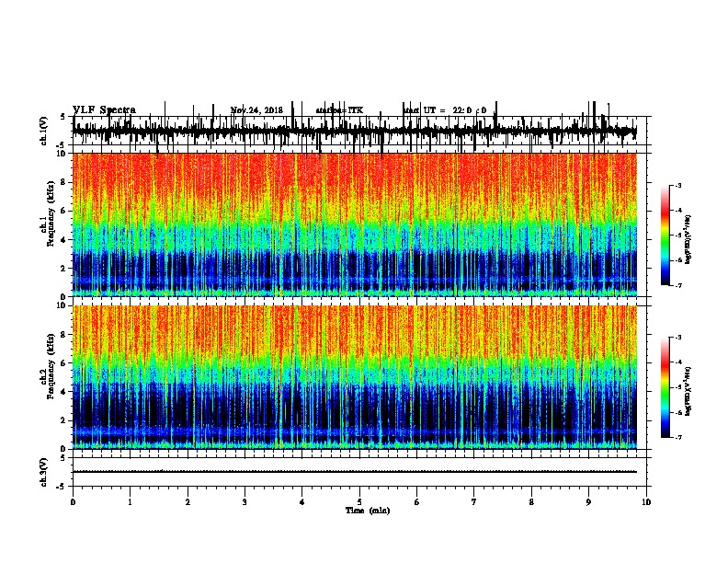Click the 'VLF Spectra' title text
Viewport: 728px width, 563px height.
(104, 110)
